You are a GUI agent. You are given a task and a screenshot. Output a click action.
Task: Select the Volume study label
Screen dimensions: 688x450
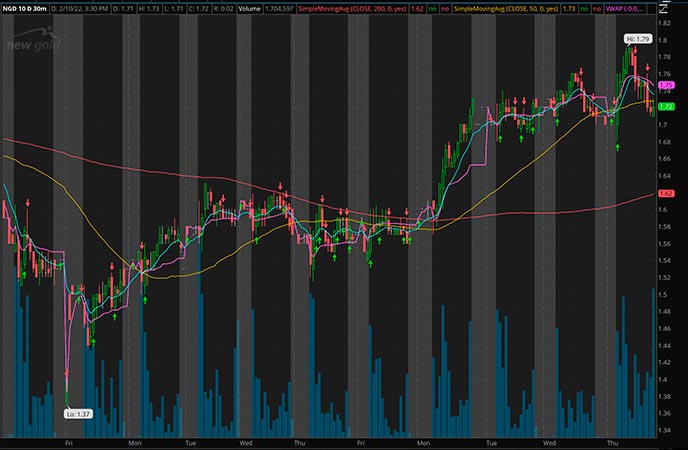(250, 8)
